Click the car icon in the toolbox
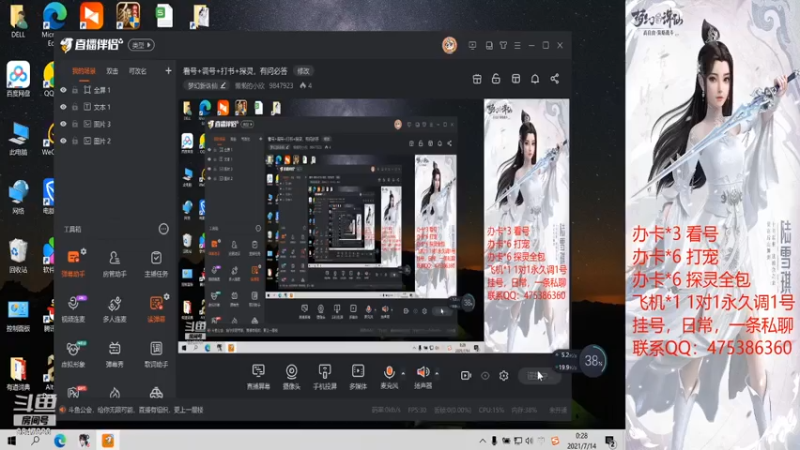Viewport: 800px width, 450px height. coord(156,392)
